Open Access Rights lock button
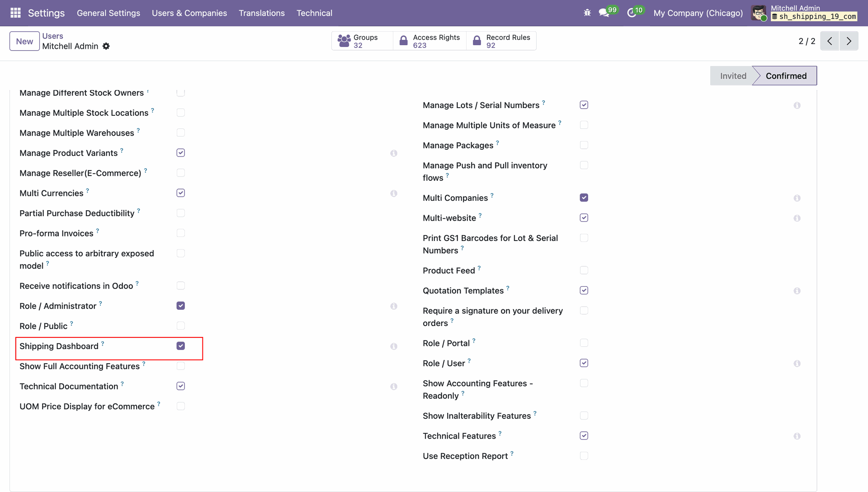This screenshot has width=868, height=492. [x=429, y=41]
